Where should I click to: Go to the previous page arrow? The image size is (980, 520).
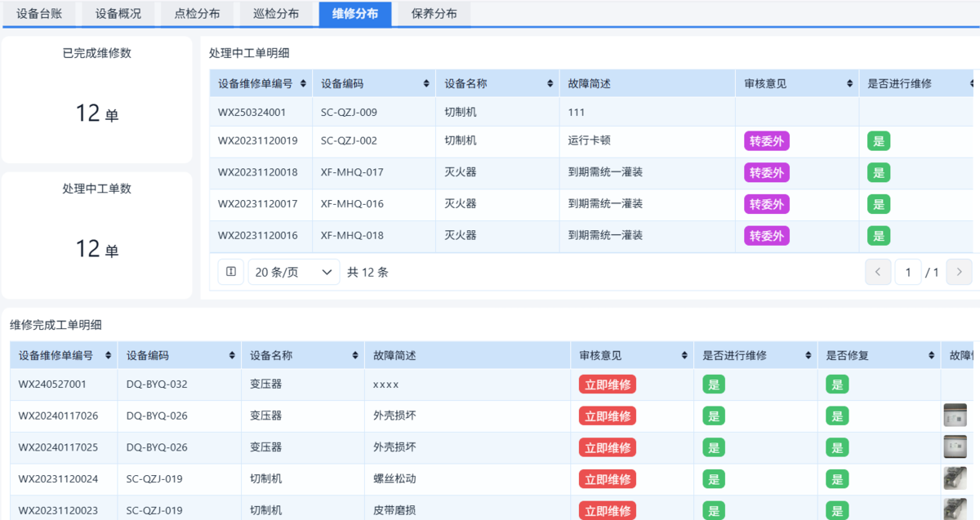tap(878, 271)
